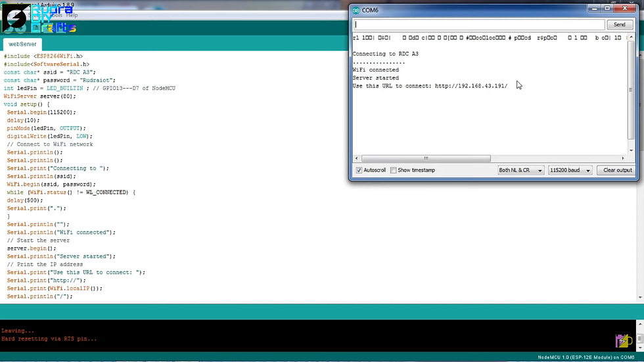Screen dimensions: 644x362
Task: Click the '// Connect to WiFi network' comment
Action: pos(50,145)
